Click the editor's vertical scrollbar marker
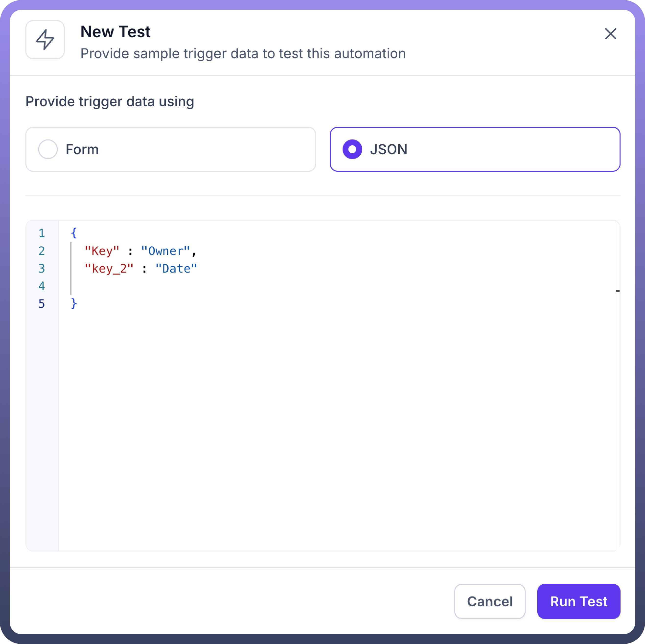 point(618,291)
